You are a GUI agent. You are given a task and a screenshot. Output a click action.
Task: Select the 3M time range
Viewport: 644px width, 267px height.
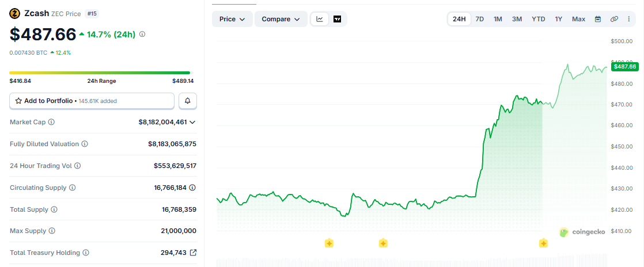pos(517,19)
